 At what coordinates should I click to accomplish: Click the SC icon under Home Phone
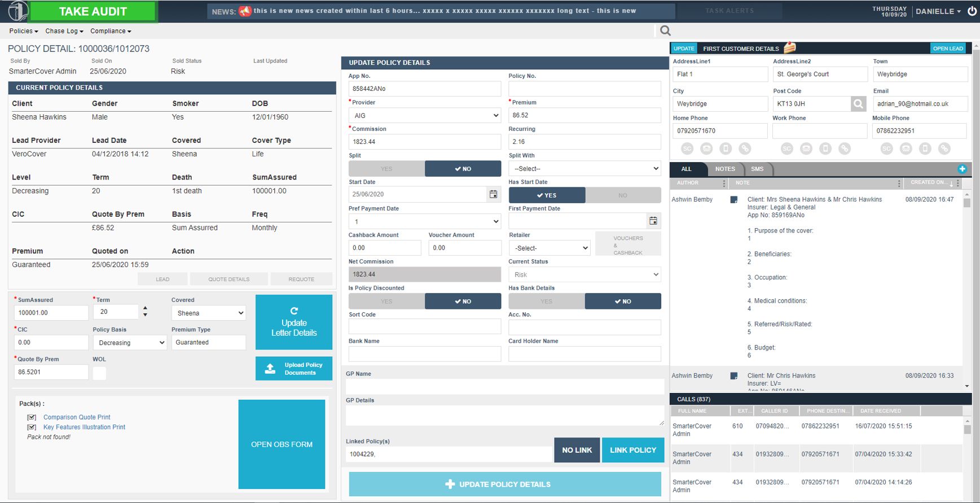pos(687,148)
